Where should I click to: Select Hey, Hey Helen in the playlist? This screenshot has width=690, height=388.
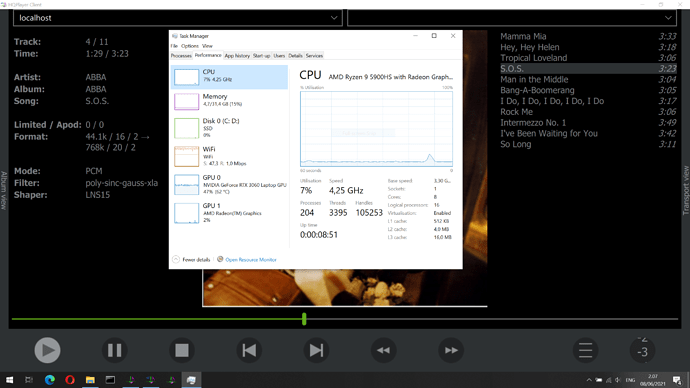(x=588, y=47)
